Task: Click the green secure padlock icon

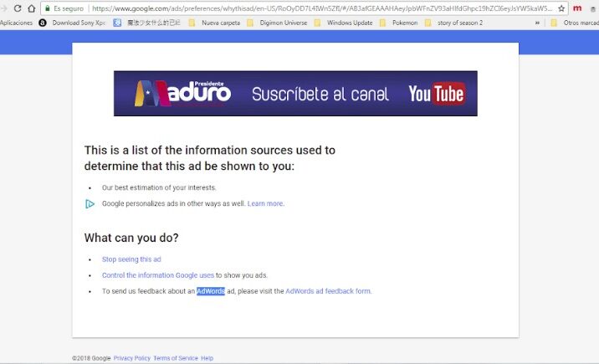Action: coord(48,8)
